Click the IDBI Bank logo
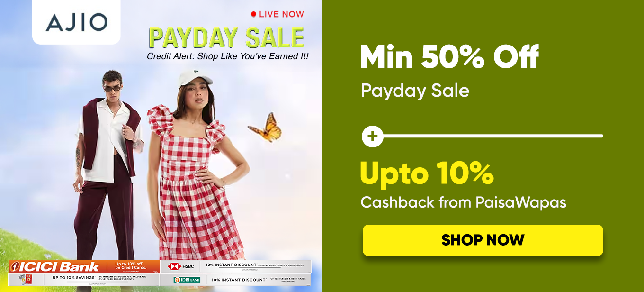 (x=187, y=280)
